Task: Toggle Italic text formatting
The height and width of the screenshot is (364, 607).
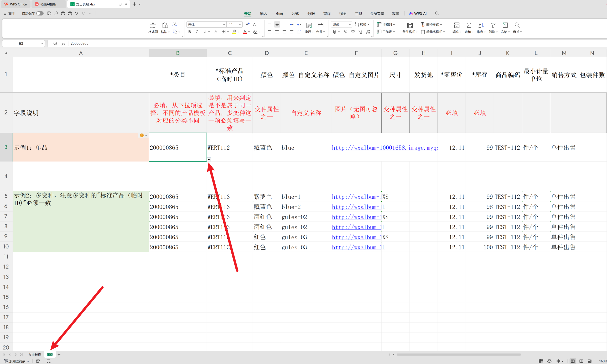Action: click(x=197, y=32)
